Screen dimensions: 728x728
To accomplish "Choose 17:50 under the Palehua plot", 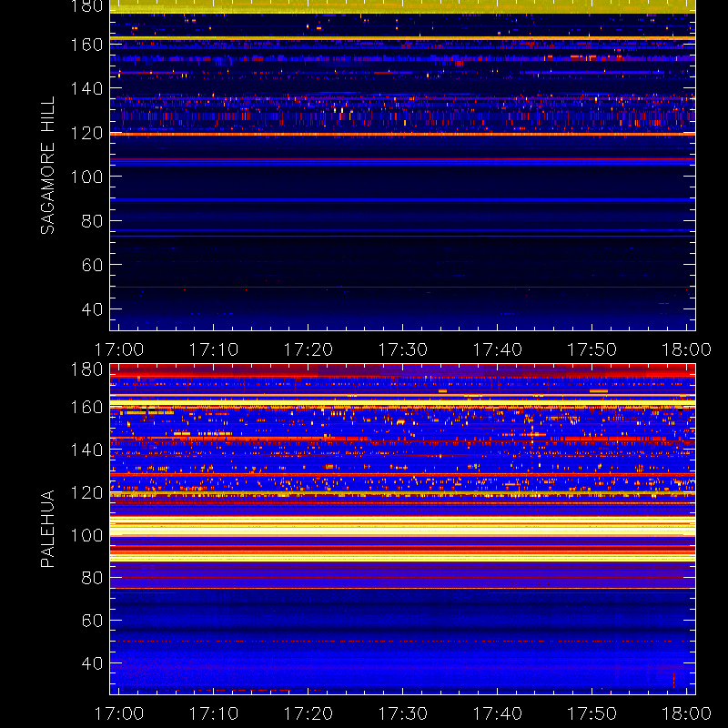I will (592, 713).
